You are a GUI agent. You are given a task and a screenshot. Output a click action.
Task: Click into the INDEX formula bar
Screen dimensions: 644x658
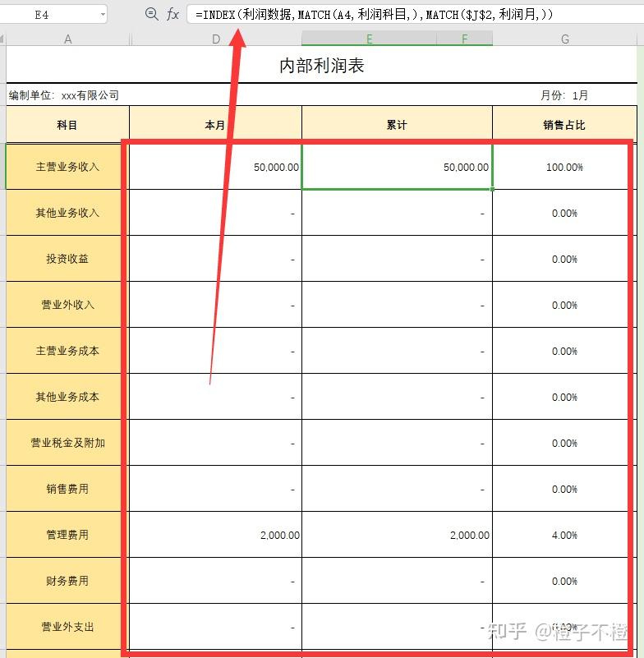tap(416, 15)
